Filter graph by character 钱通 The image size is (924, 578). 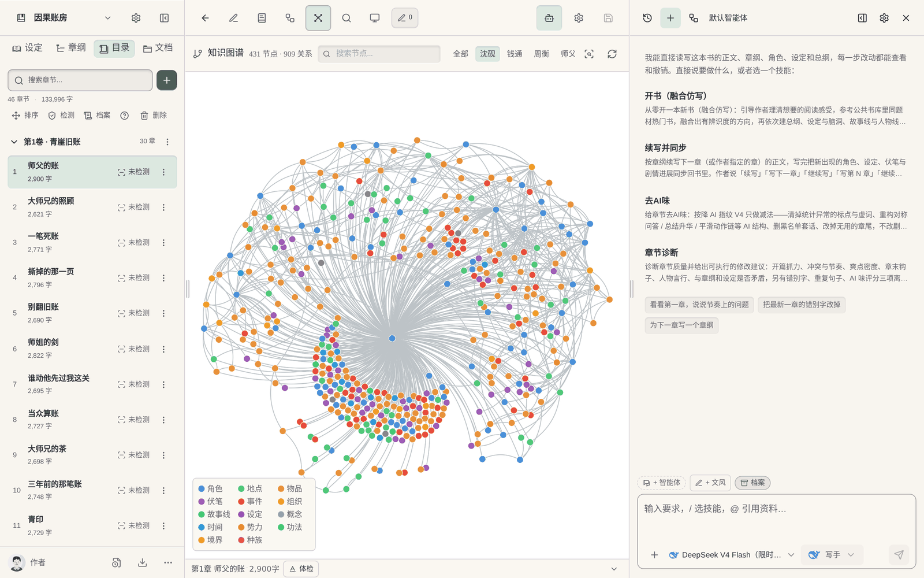click(x=515, y=54)
